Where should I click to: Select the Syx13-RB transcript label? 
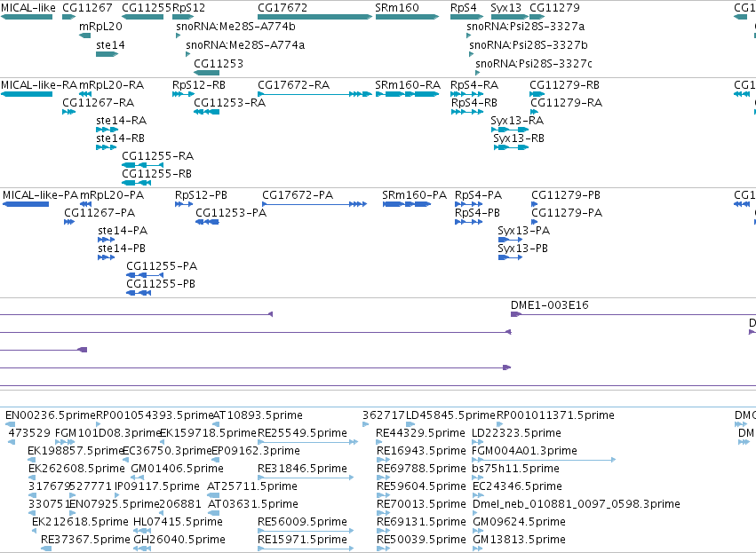(x=519, y=138)
